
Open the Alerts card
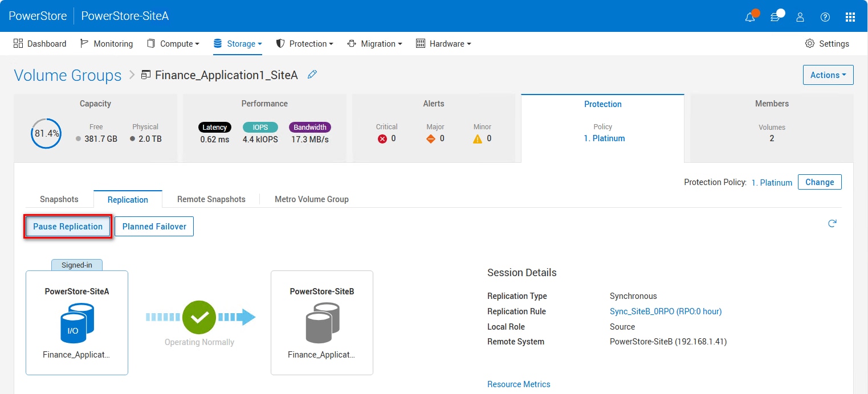point(434,128)
